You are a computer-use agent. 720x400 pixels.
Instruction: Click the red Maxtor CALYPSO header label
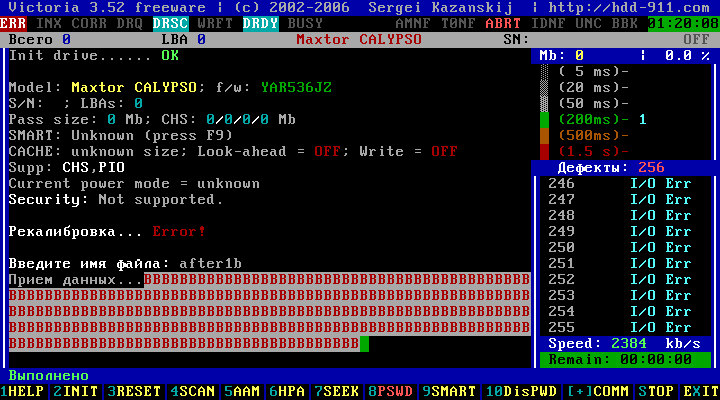pos(359,39)
